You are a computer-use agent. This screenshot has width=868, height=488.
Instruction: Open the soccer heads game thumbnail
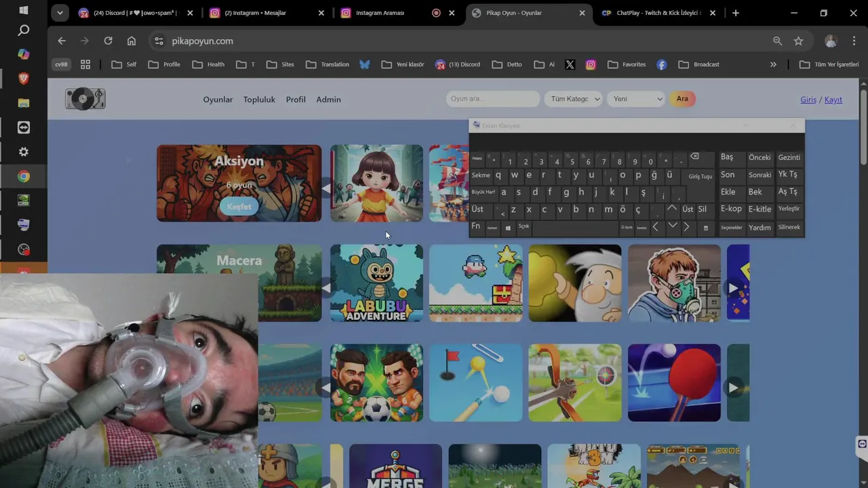click(376, 382)
